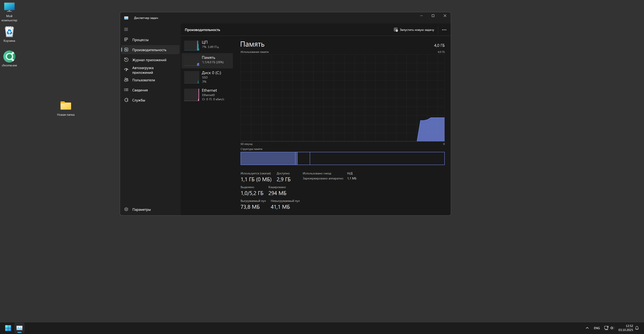This screenshot has width=644, height=334.
Task: Open Windows Start button
Action: pyautogui.click(x=8, y=328)
